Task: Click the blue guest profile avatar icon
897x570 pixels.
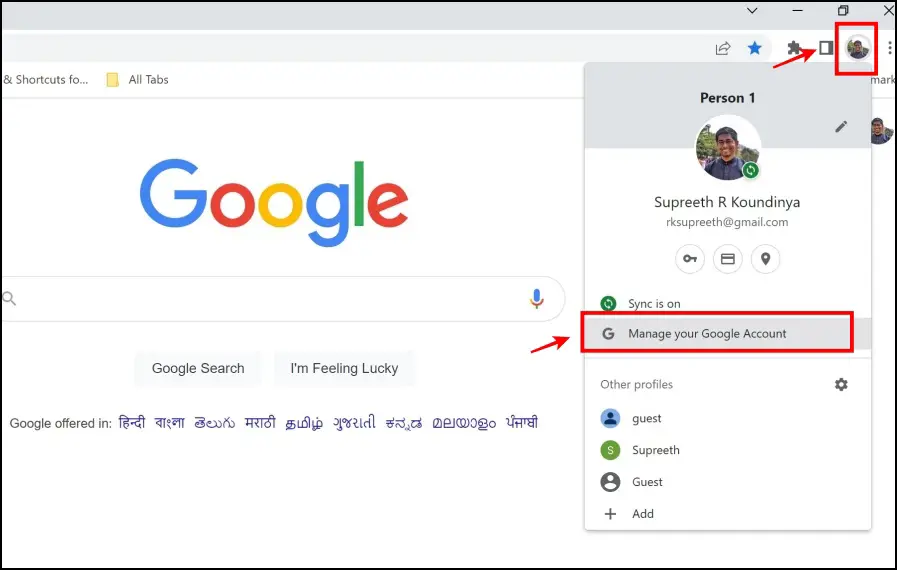Action: (x=610, y=418)
